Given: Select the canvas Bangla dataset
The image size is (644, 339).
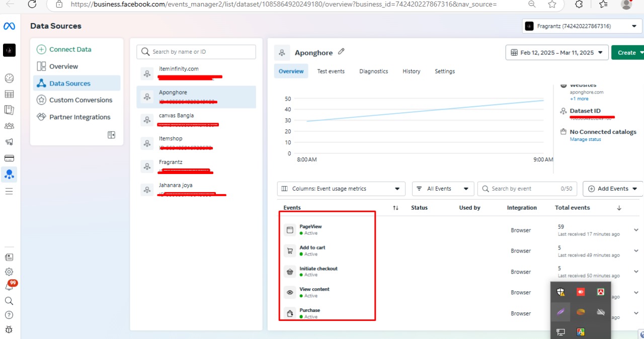Looking at the screenshot, I should (196, 120).
